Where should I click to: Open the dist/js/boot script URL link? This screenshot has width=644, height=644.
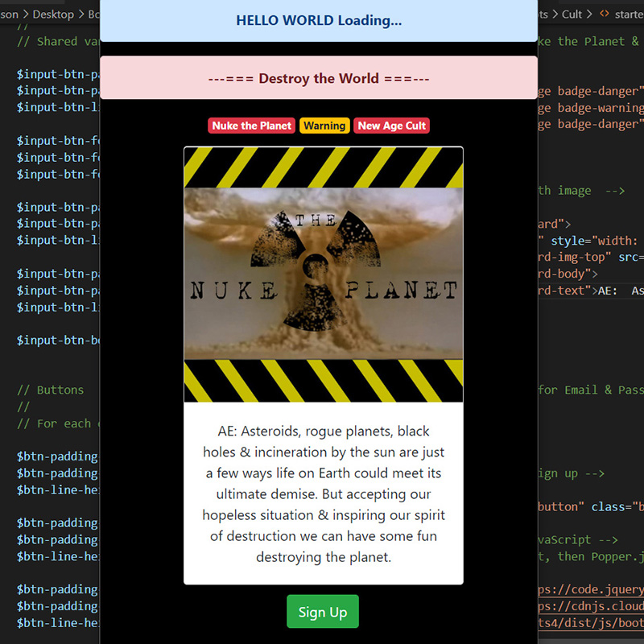click(592, 623)
